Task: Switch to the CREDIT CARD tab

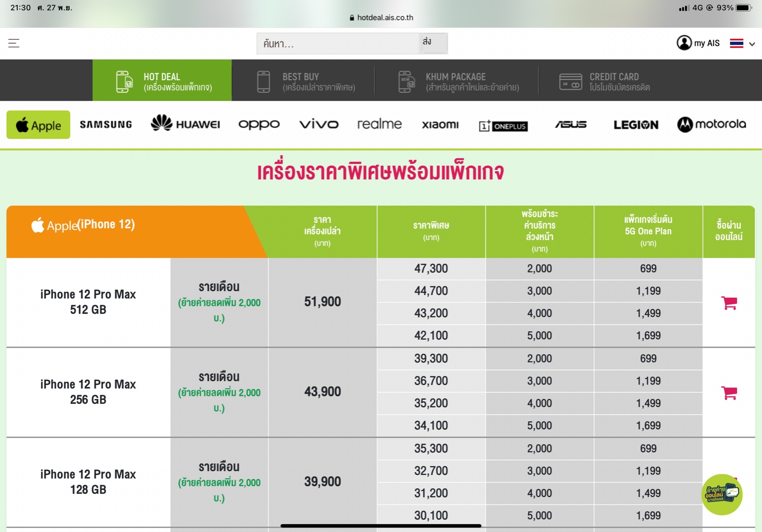Action: point(605,81)
